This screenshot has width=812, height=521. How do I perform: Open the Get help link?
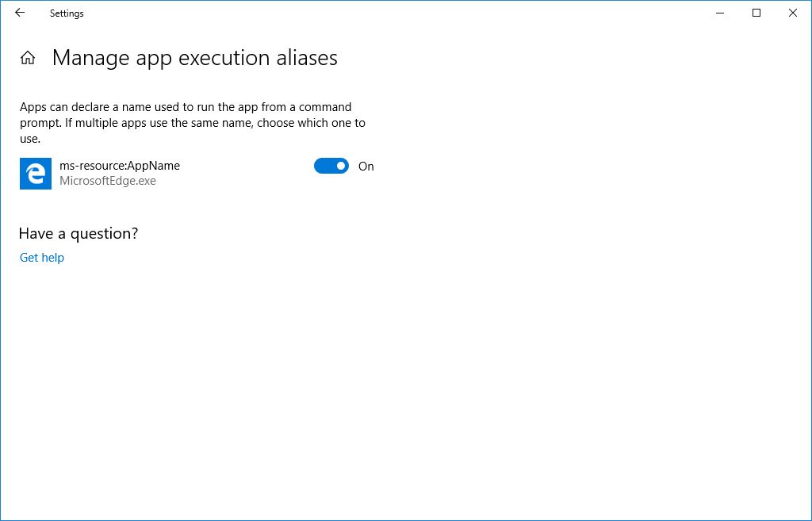point(42,258)
